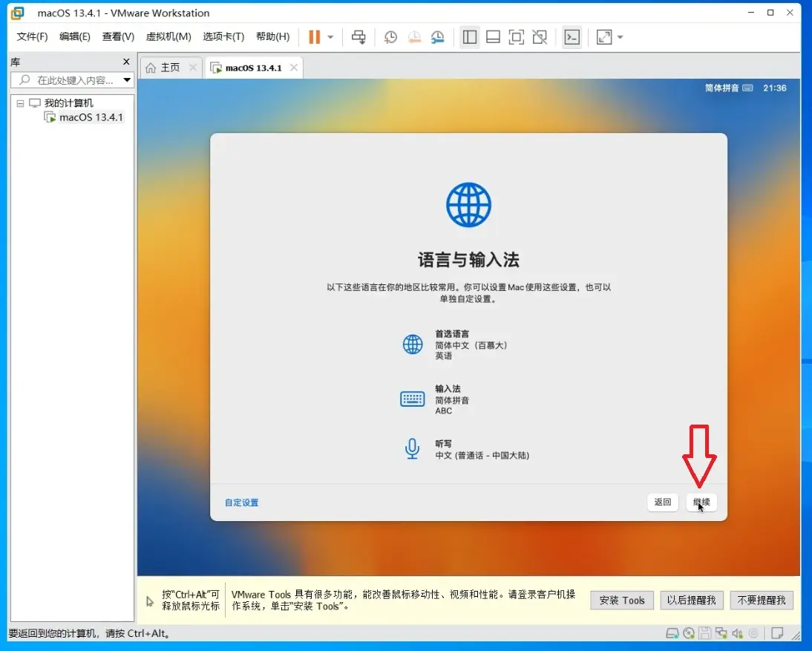The height and width of the screenshot is (651, 812).
Task: Close the library panel
Action: tap(126, 62)
